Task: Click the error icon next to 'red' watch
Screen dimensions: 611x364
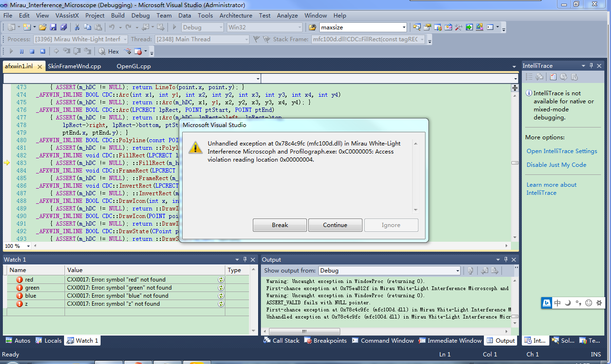Action: 19,280
